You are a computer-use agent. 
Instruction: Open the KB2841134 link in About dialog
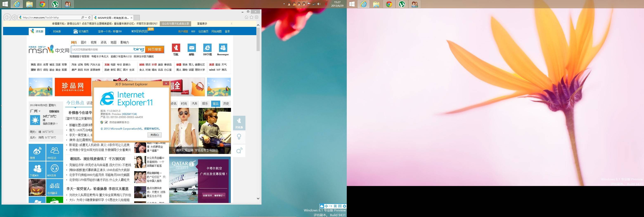pyautogui.click(x=129, y=114)
